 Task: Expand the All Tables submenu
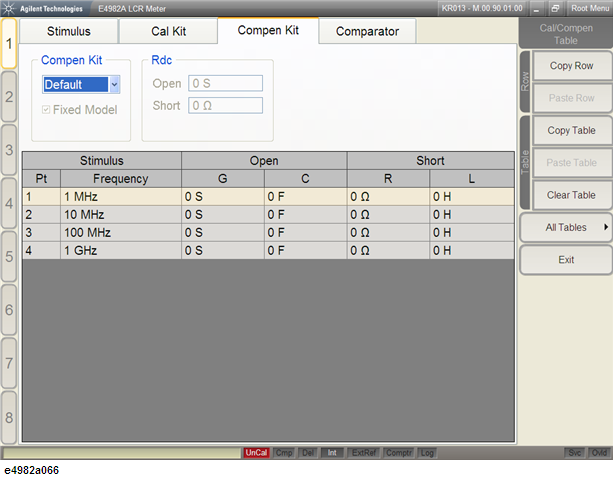tap(566, 227)
